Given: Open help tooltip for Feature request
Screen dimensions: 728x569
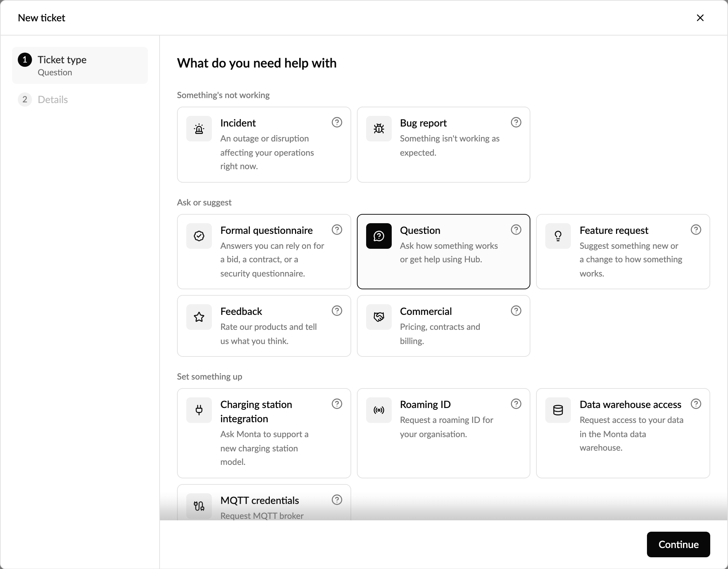Looking at the screenshot, I should (696, 230).
